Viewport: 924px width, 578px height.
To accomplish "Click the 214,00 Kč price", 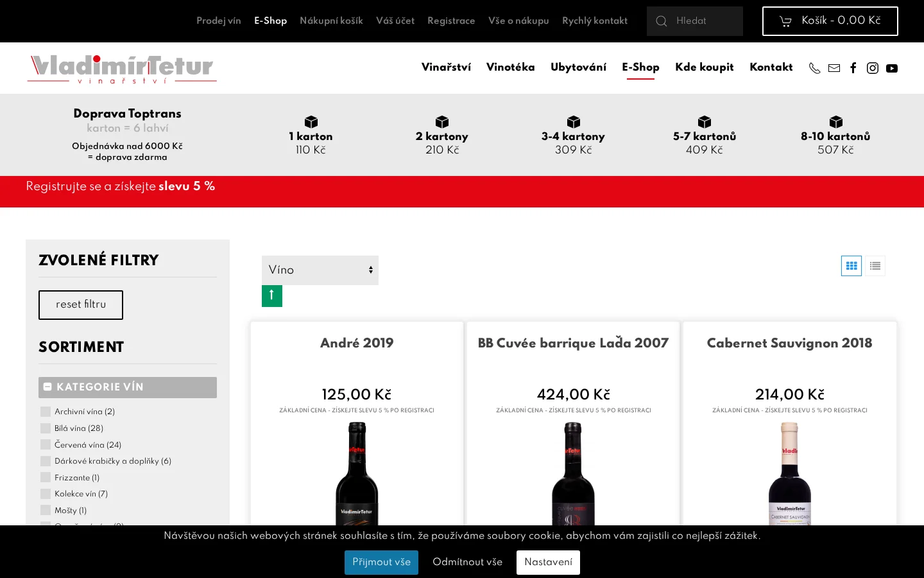I will (789, 394).
